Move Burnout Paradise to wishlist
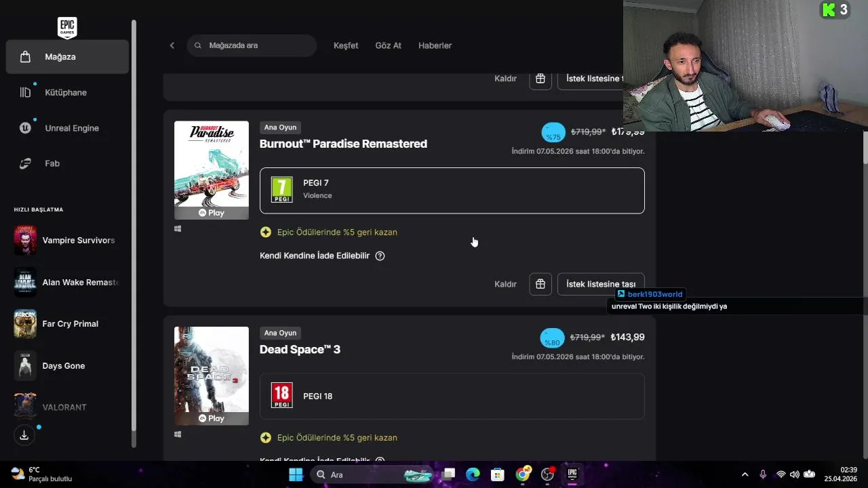The width and height of the screenshot is (868, 488). pos(601,284)
